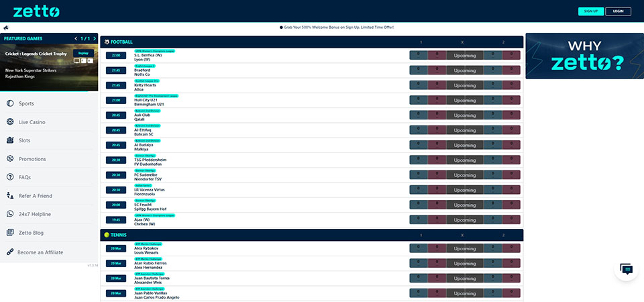The height and width of the screenshot is (302, 644).
Task: Click the Zetto Blog icon
Action: coord(10,233)
